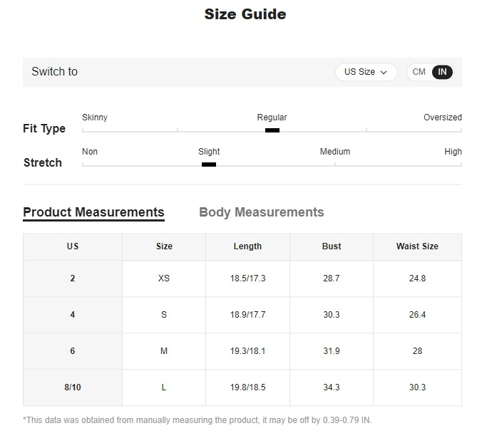The height and width of the screenshot is (448, 482).
Task: Open the US Size dropdown
Action: (x=365, y=72)
